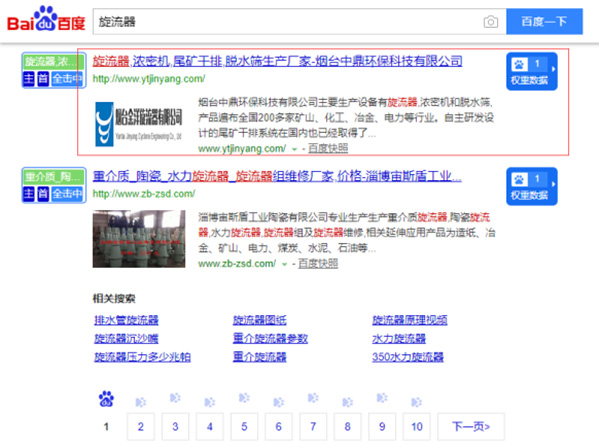Expand arrow next to www.zb-zsd.com/
This screenshot has height=448, width=600.
(284, 264)
